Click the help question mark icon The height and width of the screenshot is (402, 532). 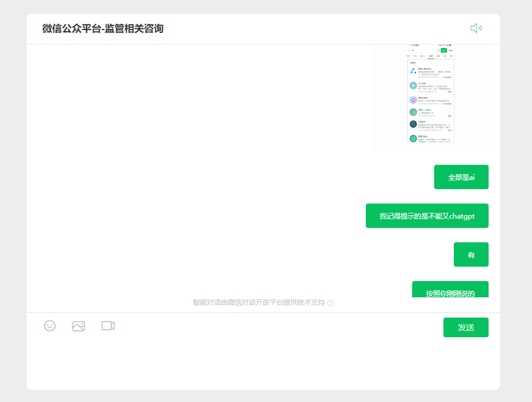331,303
